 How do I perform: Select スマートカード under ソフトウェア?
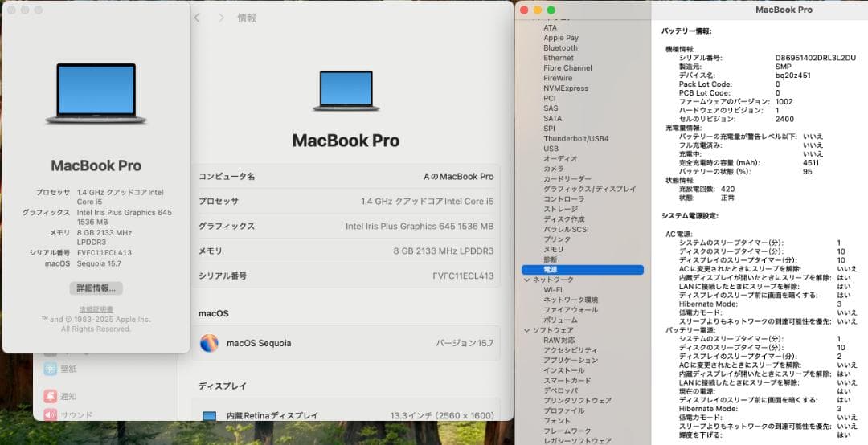click(567, 381)
